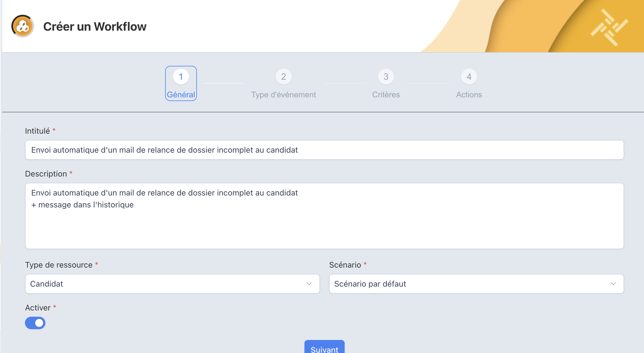This screenshot has width=644, height=353.
Task: Click the Type de ressource label
Action: pyautogui.click(x=59, y=265)
